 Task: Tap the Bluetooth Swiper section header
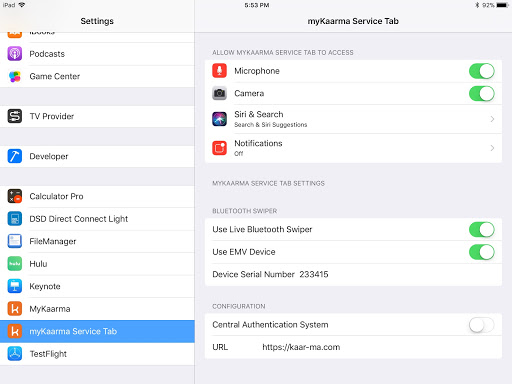click(x=245, y=211)
